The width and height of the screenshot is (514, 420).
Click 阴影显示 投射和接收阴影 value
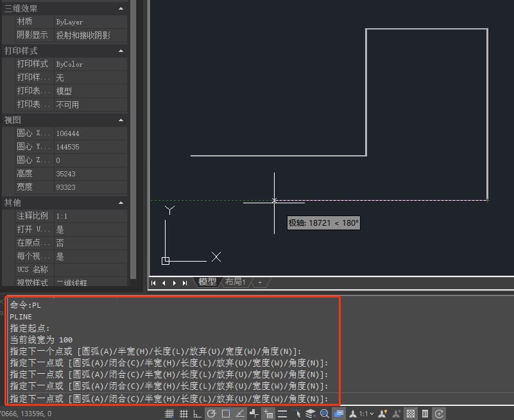click(x=90, y=35)
